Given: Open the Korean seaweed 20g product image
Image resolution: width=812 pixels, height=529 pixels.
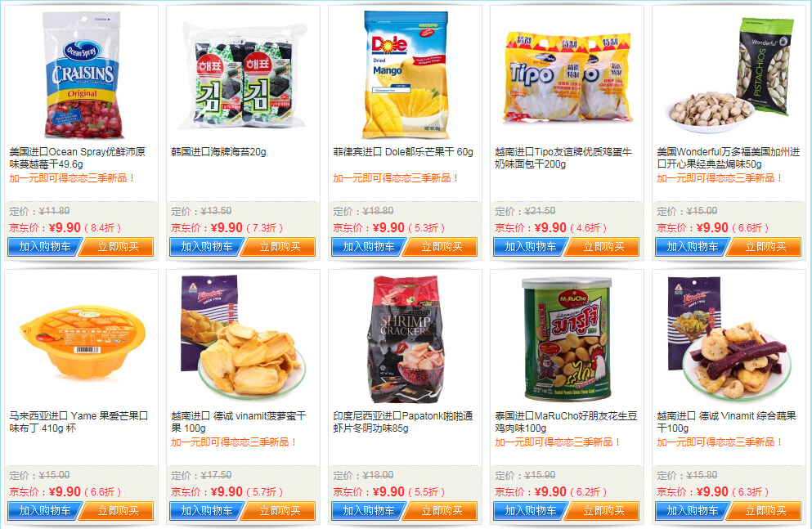Looking at the screenshot, I should pos(242,75).
